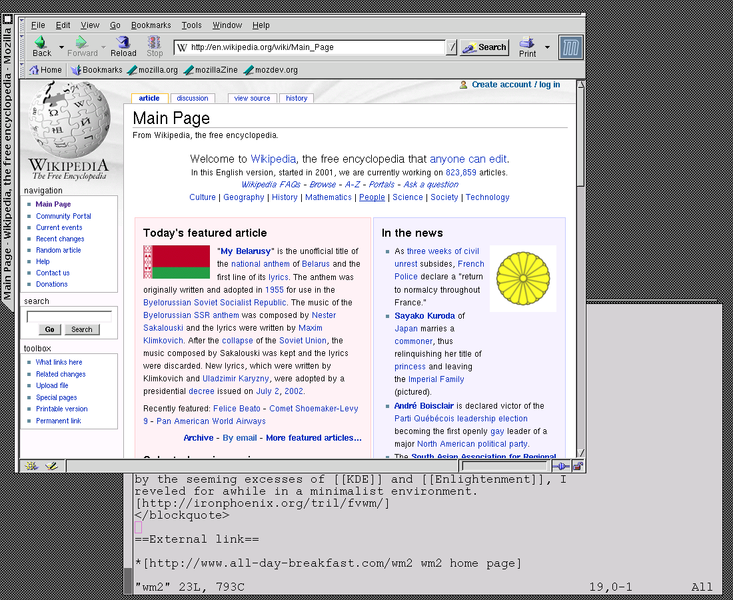The width and height of the screenshot is (733, 600).
Task: Open the mozdev.org bookmark
Action: coord(271,70)
